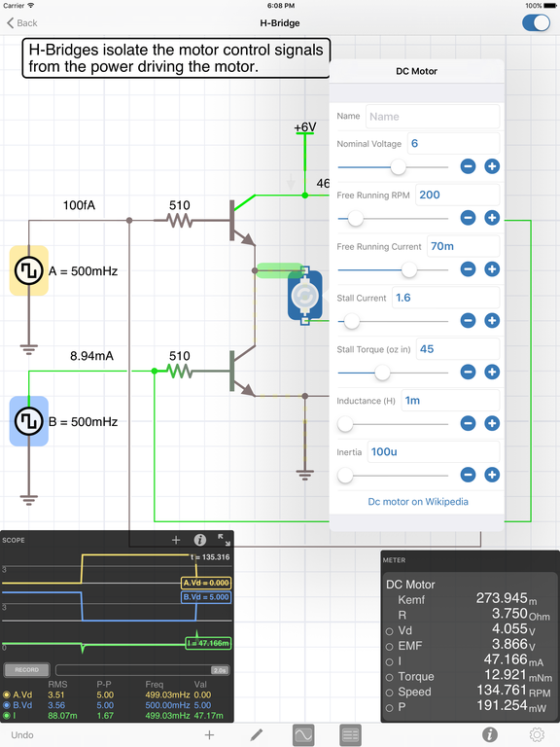Select the Torque radio button in meter

coord(390,677)
